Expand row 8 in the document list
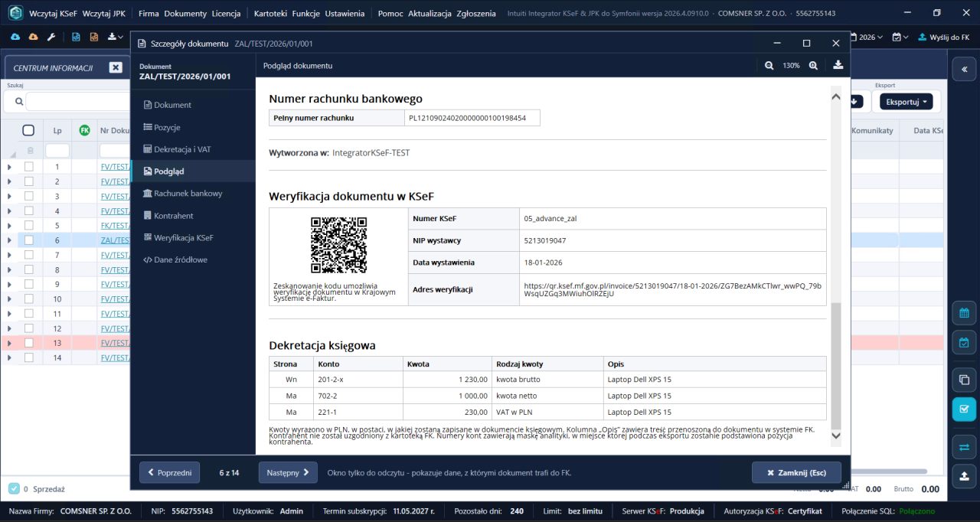 [10, 269]
